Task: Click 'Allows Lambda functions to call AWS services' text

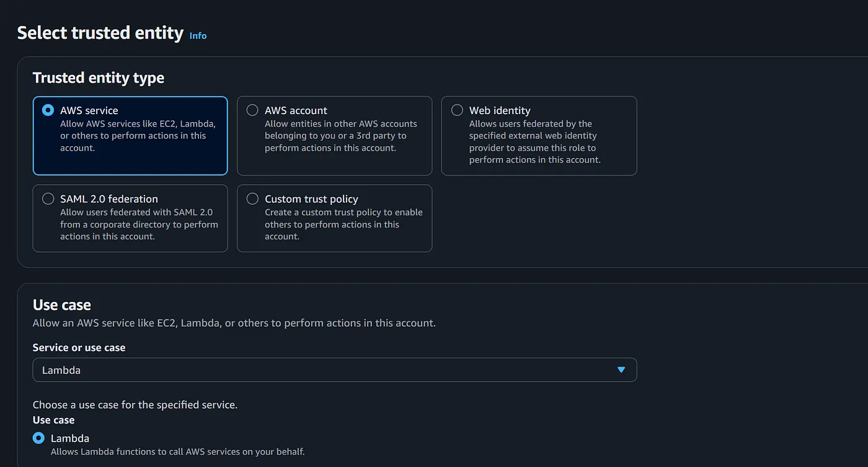Action: pos(178,451)
